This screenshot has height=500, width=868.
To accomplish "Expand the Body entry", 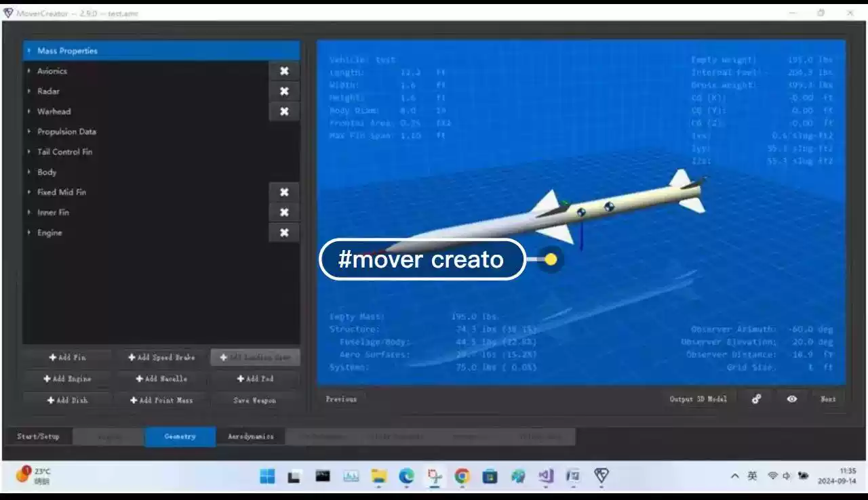I will pyautogui.click(x=45, y=172).
